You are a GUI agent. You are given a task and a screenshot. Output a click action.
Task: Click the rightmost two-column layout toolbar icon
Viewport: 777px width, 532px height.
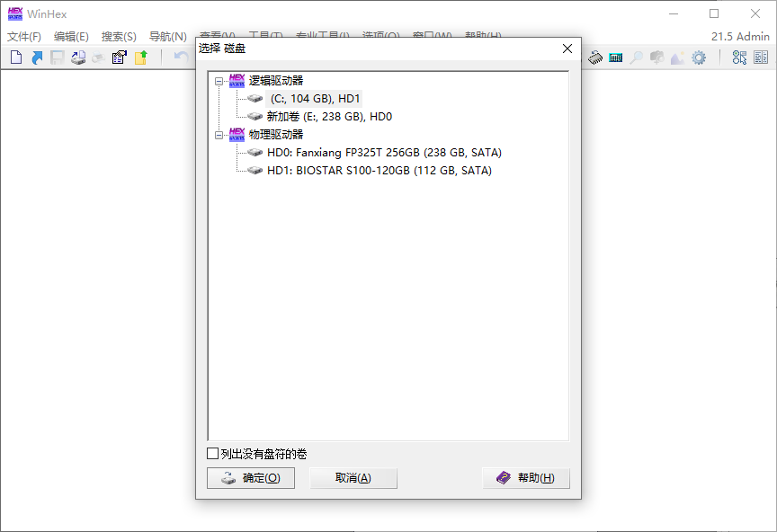[x=761, y=58]
